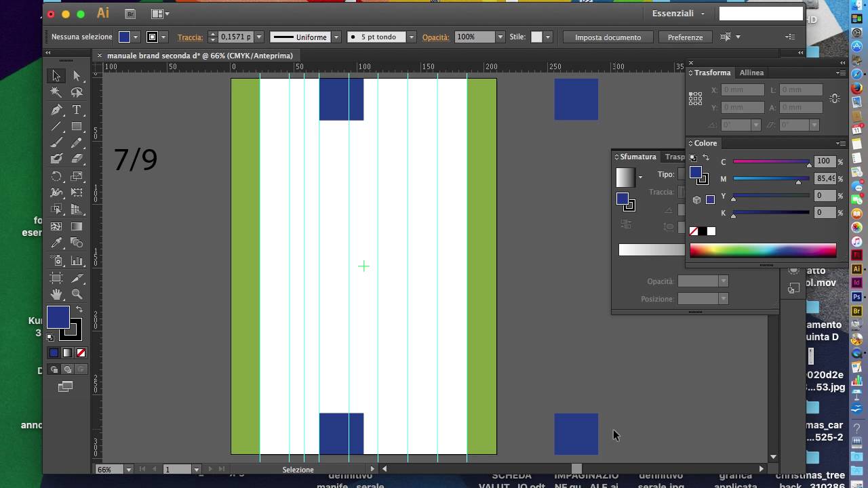Set fill mode to Gradient in toolbox
This screenshot has width=868, height=488.
tap(67, 352)
